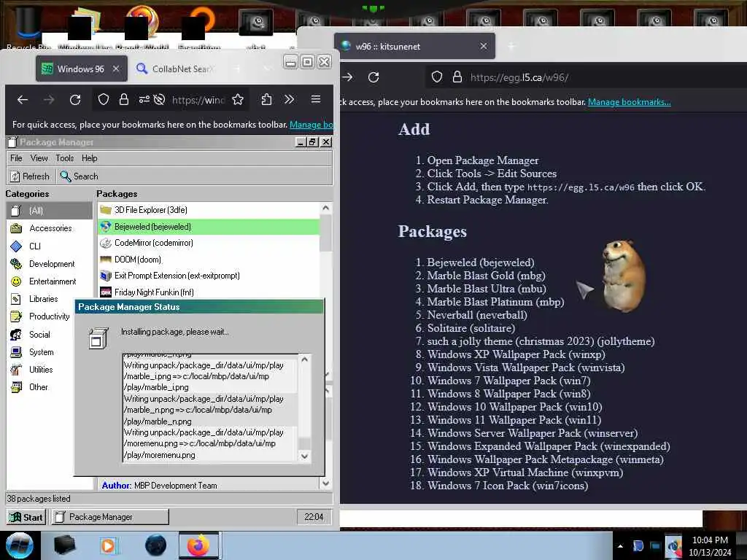Screen dimensions: 747x560
Task: Minimize the inner Package Manager window
Action: 301,142
